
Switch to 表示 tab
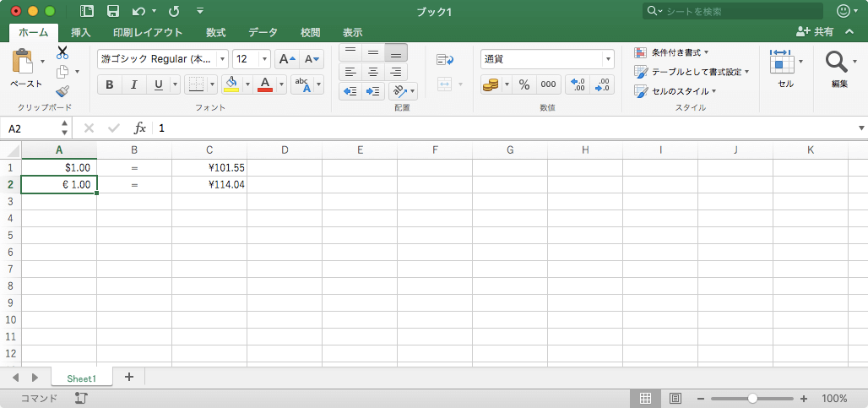point(353,33)
